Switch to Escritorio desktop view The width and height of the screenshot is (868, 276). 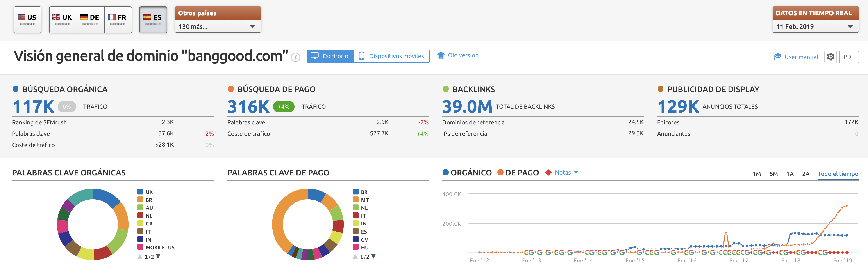(x=330, y=56)
